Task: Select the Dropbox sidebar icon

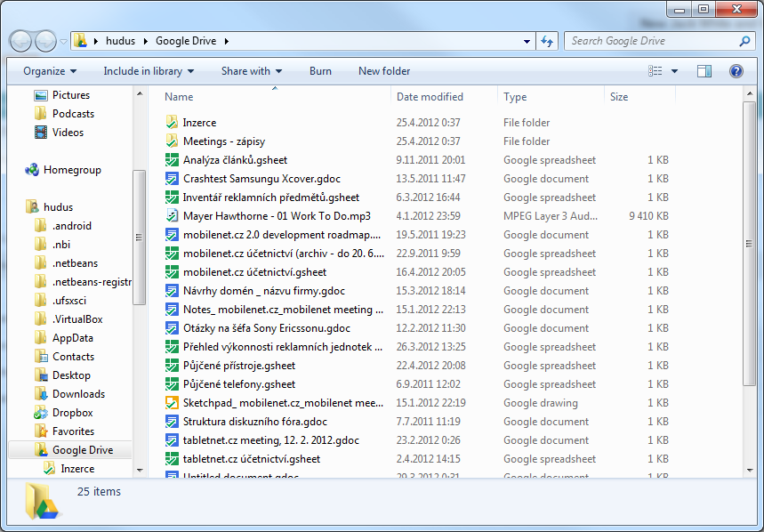Action: click(42, 412)
